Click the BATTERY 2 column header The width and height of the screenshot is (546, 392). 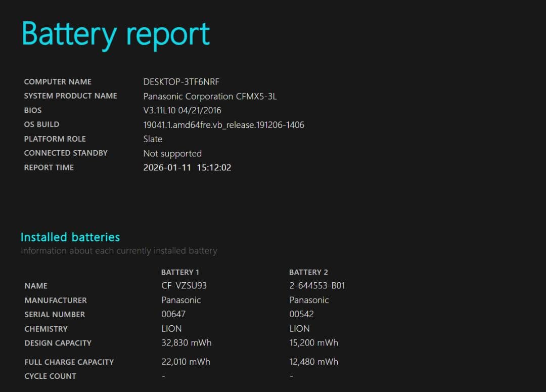tap(308, 272)
